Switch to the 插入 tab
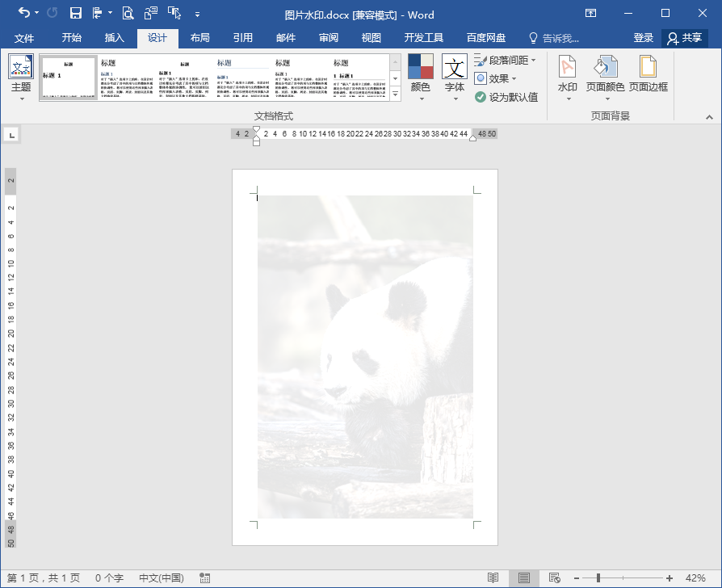This screenshot has width=722, height=588. pyautogui.click(x=114, y=38)
